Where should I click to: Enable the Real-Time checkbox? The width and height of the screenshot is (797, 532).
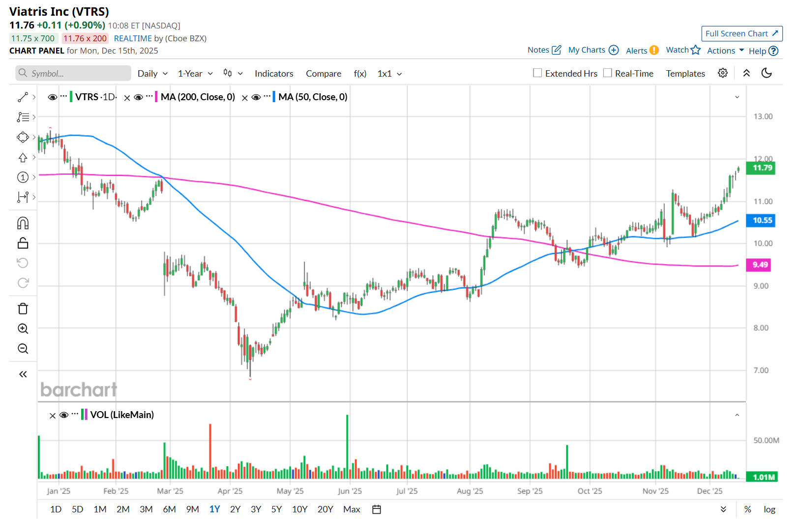(608, 73)
